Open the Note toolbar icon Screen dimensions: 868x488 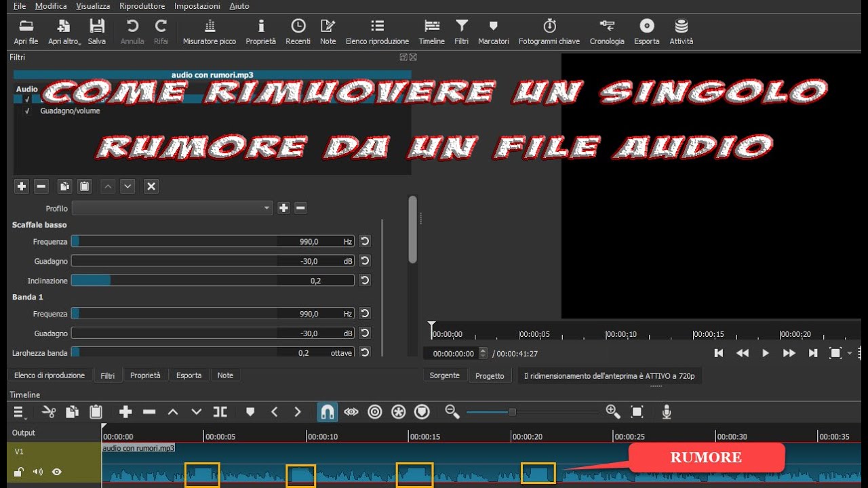pos(328,32)
